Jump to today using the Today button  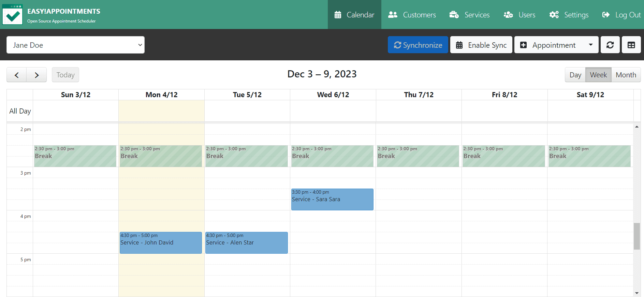point(65,75)
